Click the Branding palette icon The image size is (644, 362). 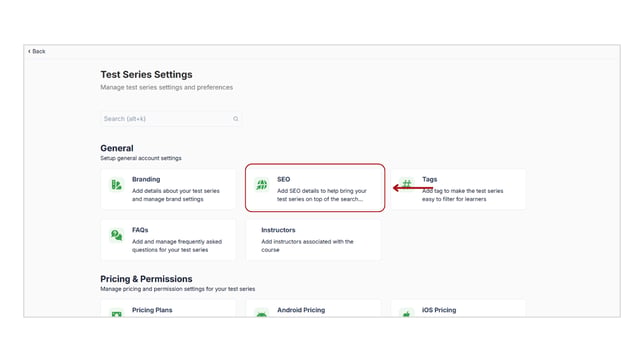click(x=117, y=184)
